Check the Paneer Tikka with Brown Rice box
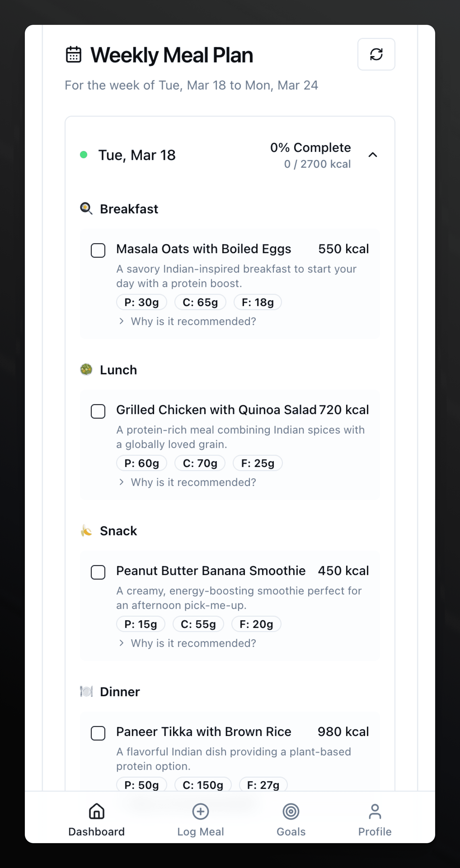This screenshot has height=868, width=460. click(98, 733)
